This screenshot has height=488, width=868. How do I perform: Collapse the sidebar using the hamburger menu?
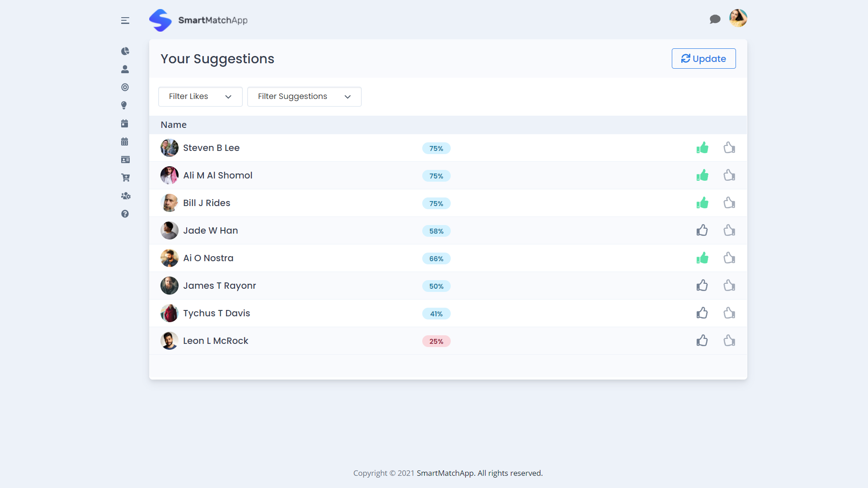pos(125,20)
